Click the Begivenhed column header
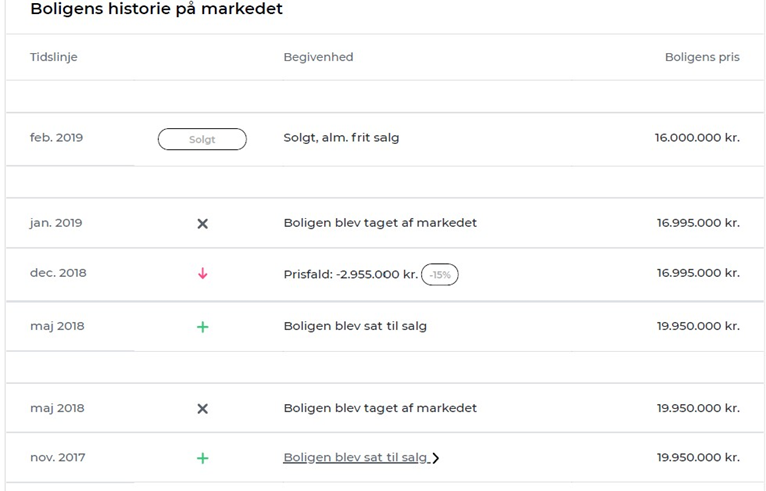 (318, 57)
